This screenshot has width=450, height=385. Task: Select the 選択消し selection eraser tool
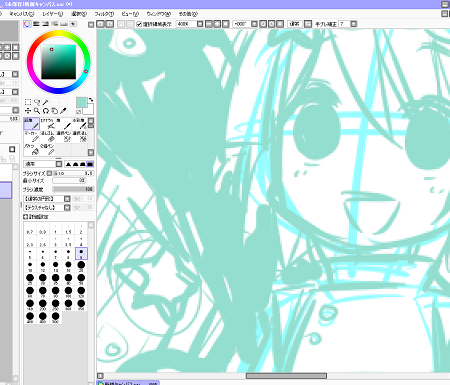click(80, 136)
